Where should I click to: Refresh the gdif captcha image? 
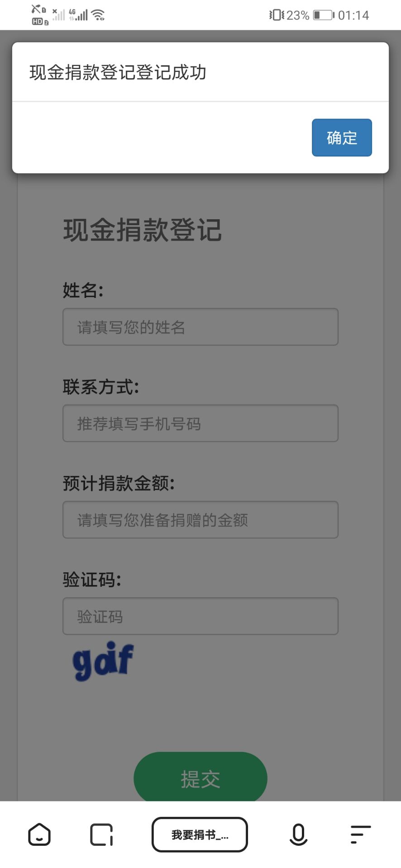point(103,661)
